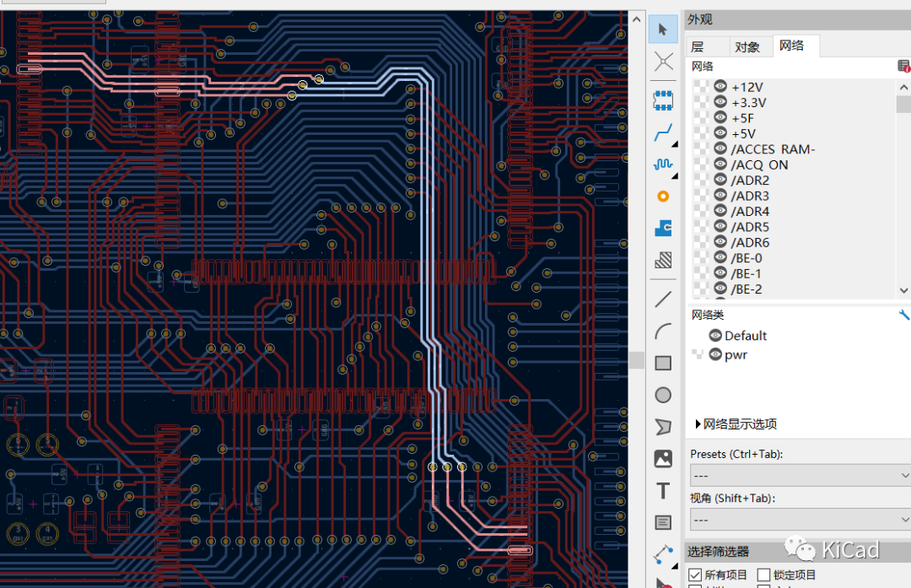Open color swatch for /ADR2 net

pyautogui.click(x=701, y=180)
